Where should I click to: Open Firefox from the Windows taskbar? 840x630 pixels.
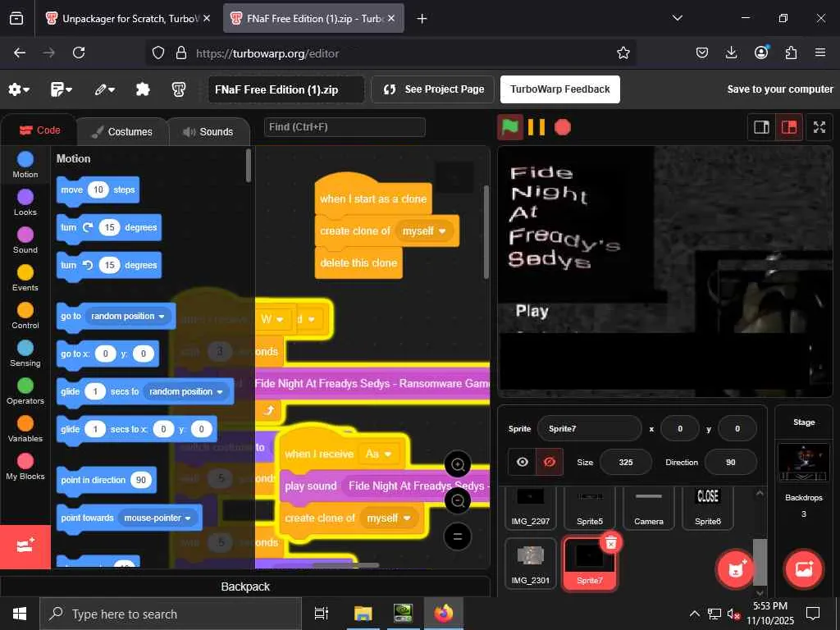[x=443, y=614]
